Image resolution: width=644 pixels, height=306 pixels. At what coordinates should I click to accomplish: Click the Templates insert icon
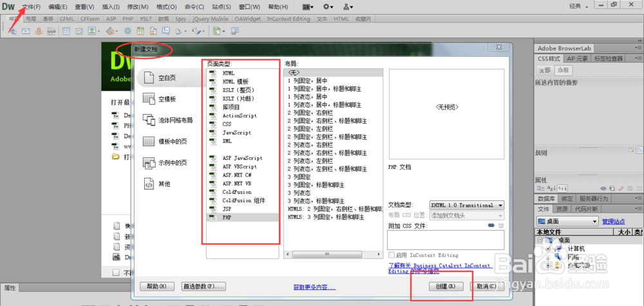pyautogui.click(x=218, y=31)
